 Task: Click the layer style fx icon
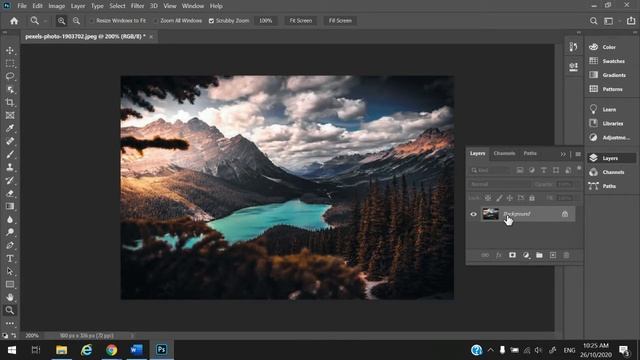click(498, 255)
